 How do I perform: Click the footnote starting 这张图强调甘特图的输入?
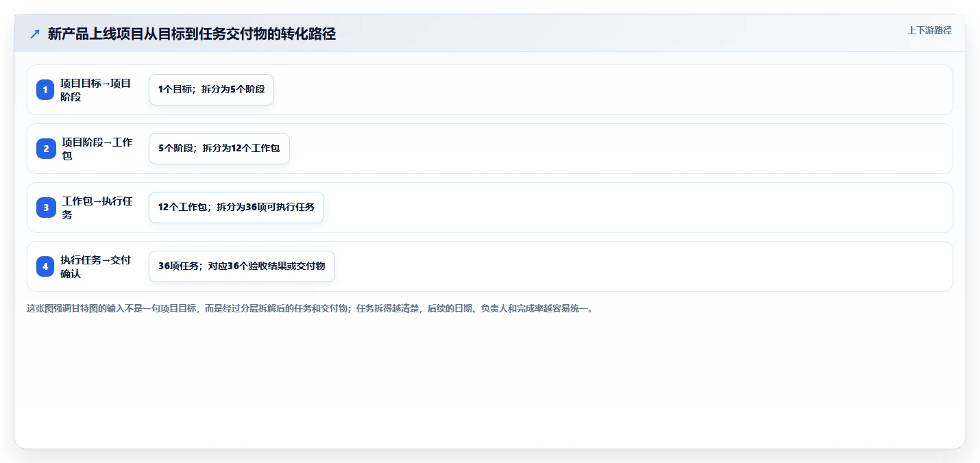pos(310,309)
